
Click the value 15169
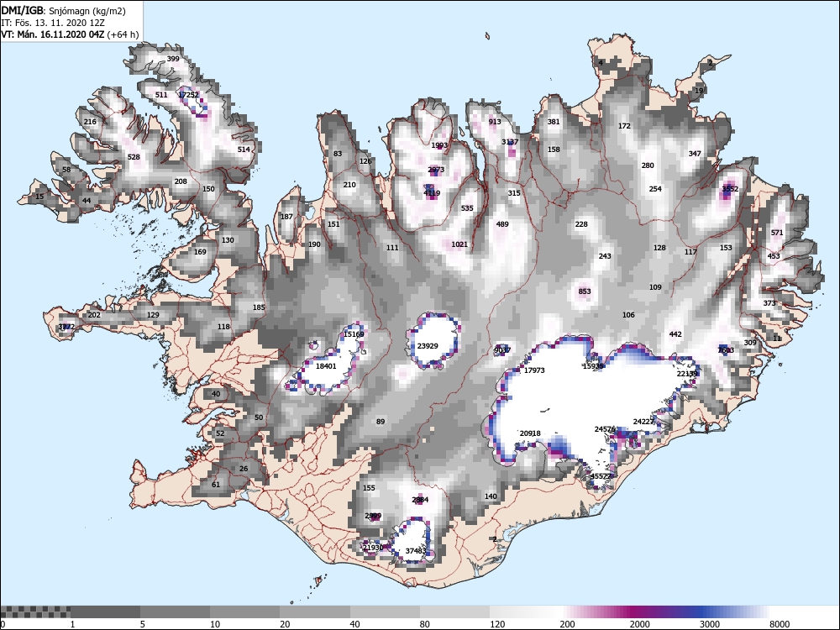pos(354,334)
